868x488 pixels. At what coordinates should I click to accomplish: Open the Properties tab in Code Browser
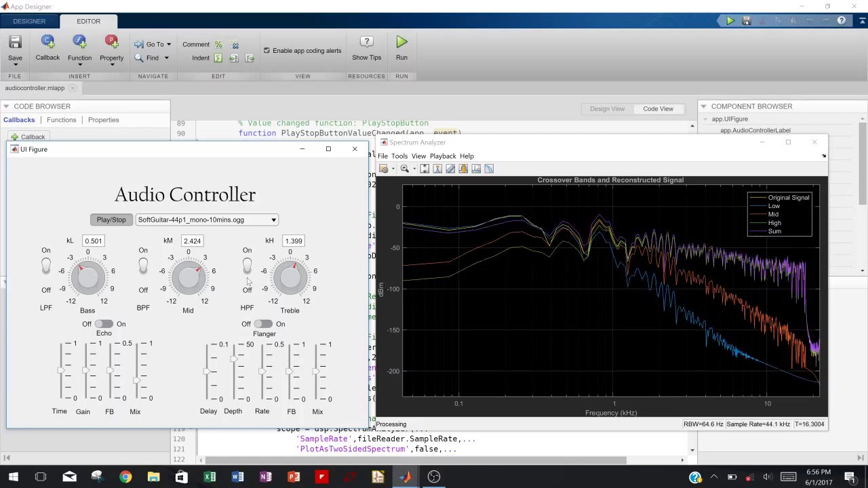pos(103,120)
